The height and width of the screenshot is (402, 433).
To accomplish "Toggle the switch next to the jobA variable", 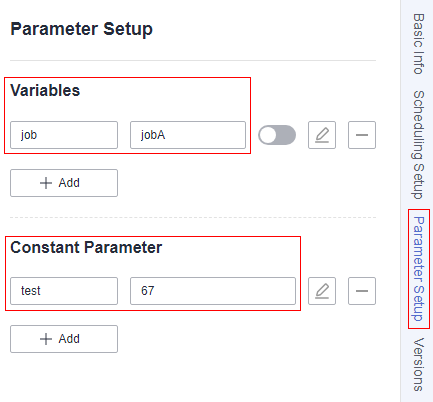I will [277, 135].
